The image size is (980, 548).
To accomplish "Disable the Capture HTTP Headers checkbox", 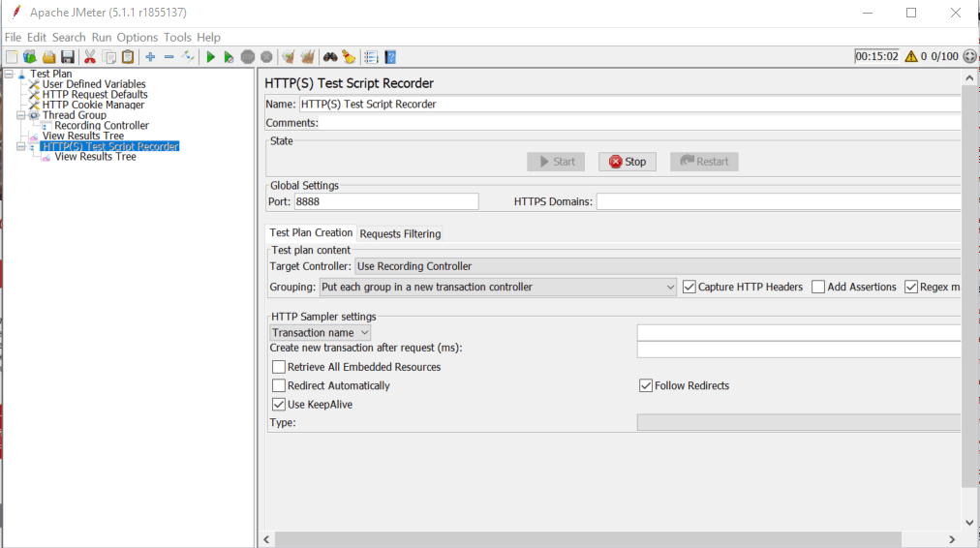I will [690, 287].
